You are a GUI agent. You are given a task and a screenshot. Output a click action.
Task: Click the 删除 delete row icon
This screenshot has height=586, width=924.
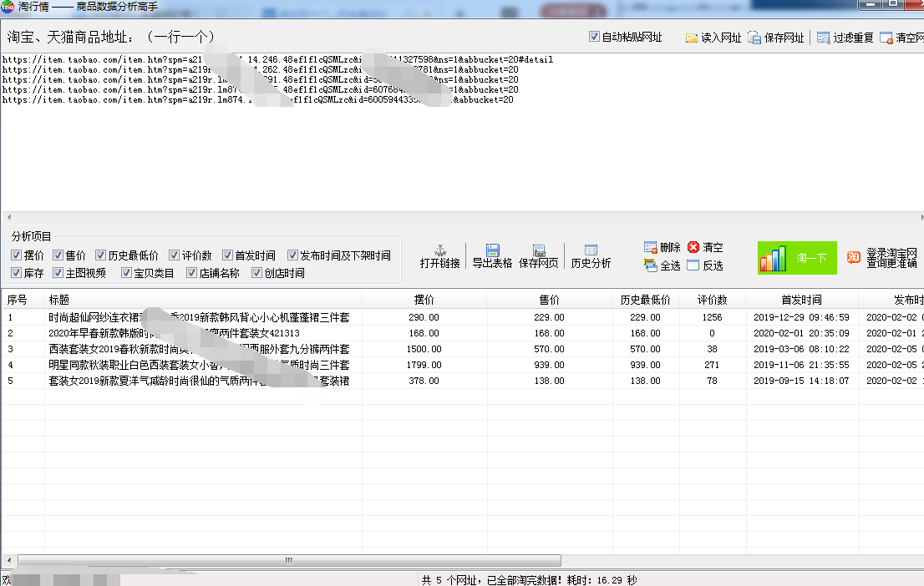point(651,247)
